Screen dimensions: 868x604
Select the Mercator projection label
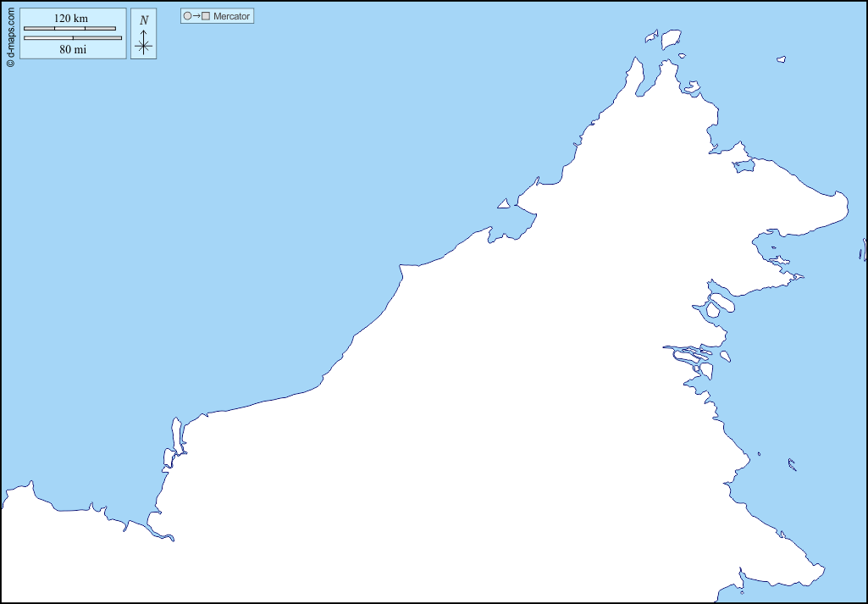click(x=231, y=16)
